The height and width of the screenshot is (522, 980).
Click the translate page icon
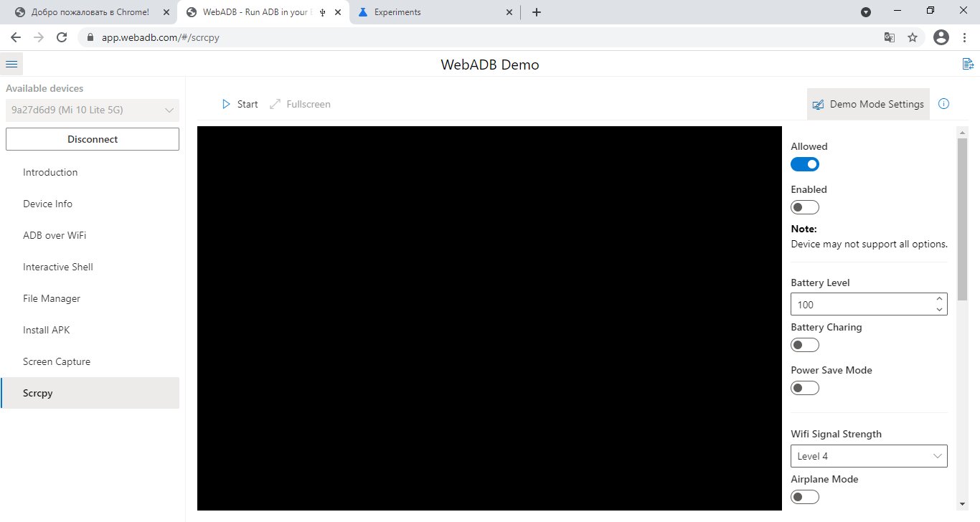point(890,37)
